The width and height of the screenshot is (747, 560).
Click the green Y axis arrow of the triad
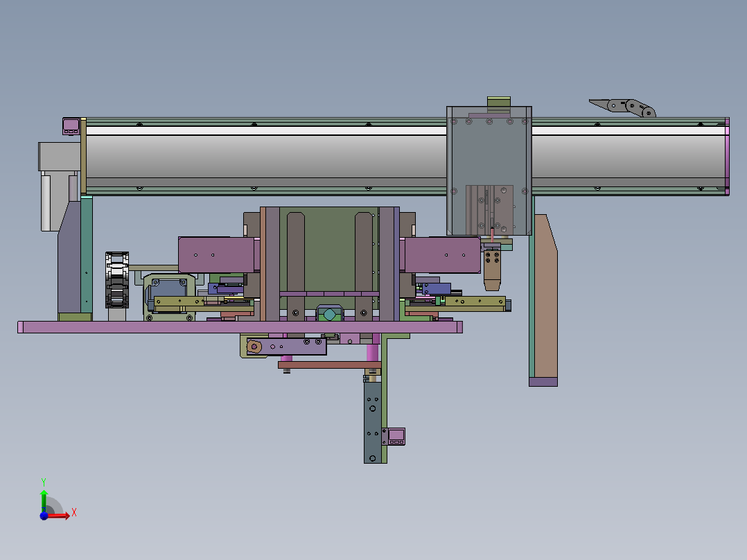pos(44,500)
